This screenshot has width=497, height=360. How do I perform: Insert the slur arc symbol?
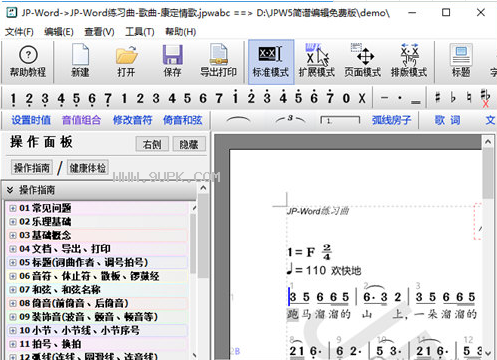click(x=238, y=120)
